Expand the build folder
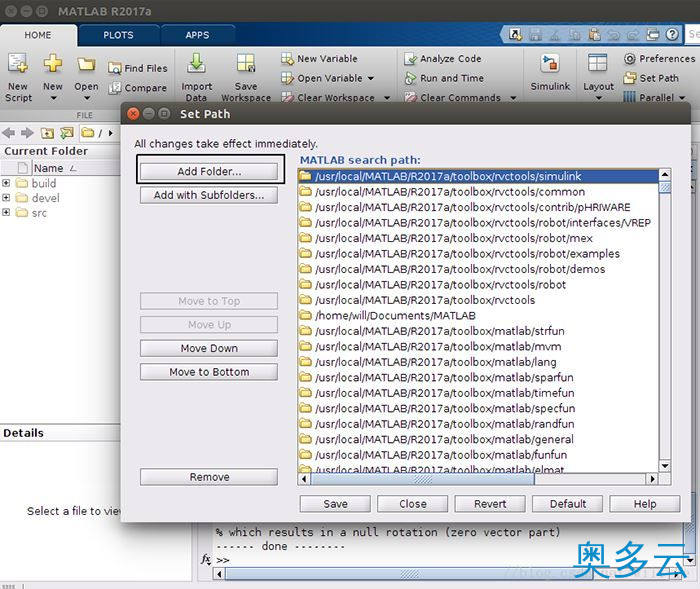 6,183
